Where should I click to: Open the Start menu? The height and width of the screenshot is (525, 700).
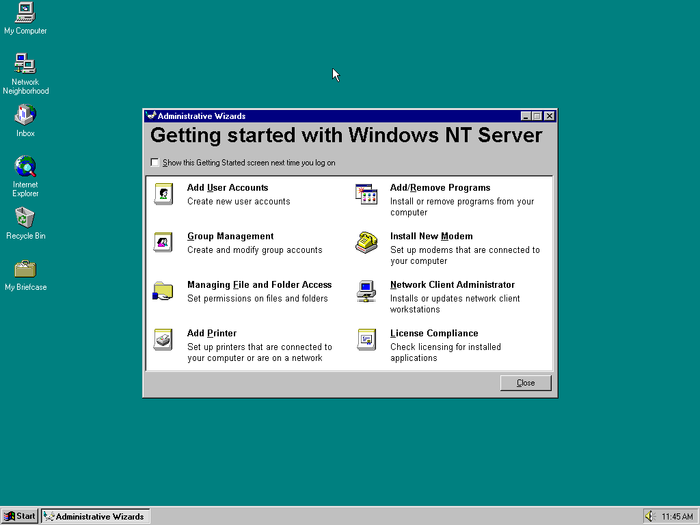point(20,516)
